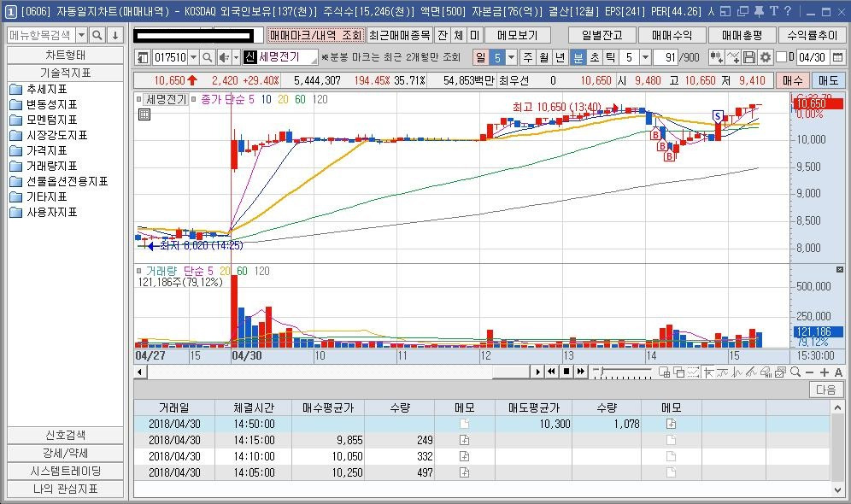
Task: Click the data grid icon below 세명전기 label
Action: [x=144, y=114]
